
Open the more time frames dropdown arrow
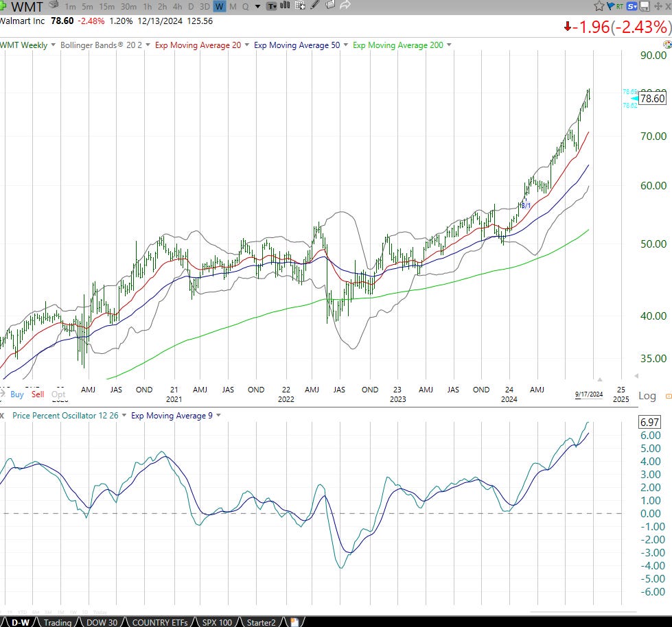257,6
